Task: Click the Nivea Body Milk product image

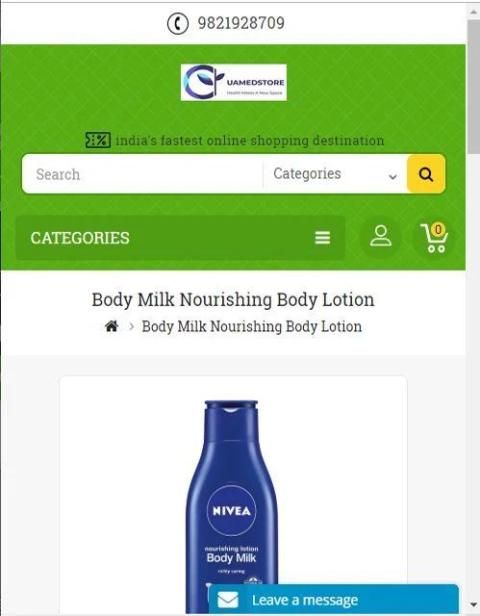Action: coord(232,506)
